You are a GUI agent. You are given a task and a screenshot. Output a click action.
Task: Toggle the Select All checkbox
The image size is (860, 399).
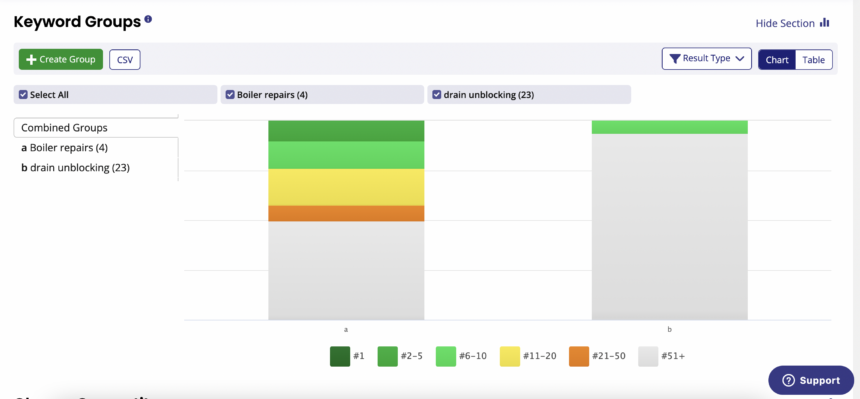[22, 94]
